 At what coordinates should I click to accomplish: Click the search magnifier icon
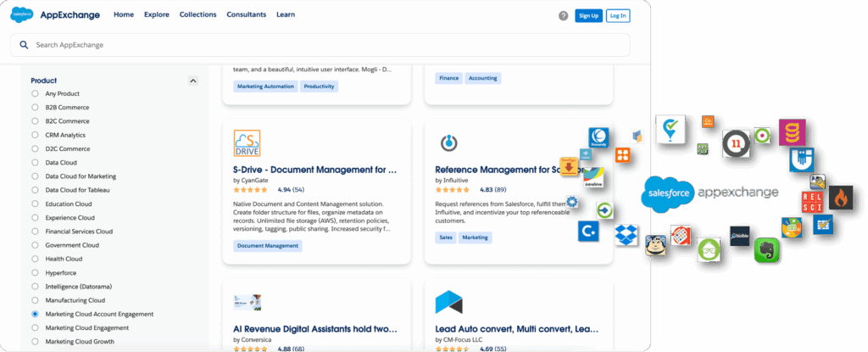(24, 45)
